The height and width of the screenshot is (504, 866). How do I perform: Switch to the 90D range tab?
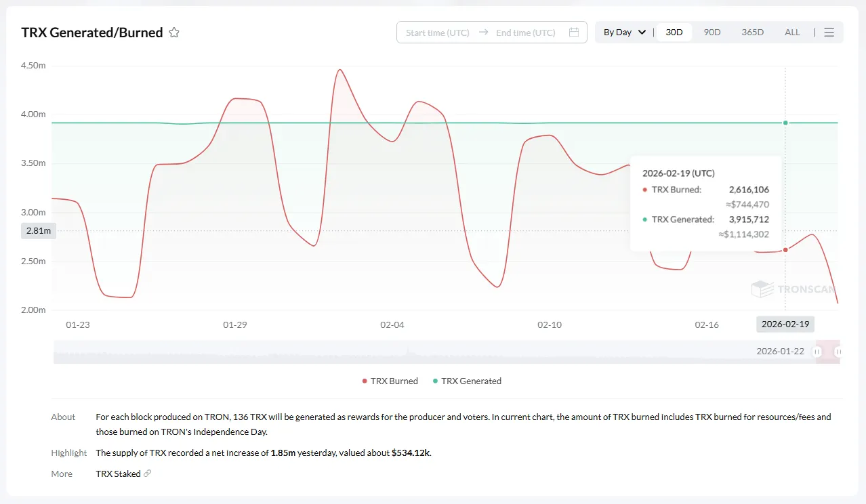(x=712, y=33)
